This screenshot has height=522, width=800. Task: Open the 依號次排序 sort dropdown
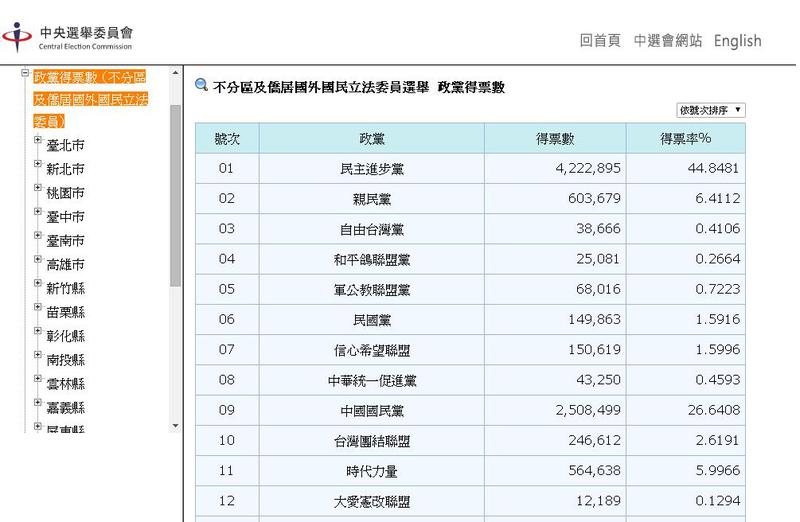pos(711,110)
